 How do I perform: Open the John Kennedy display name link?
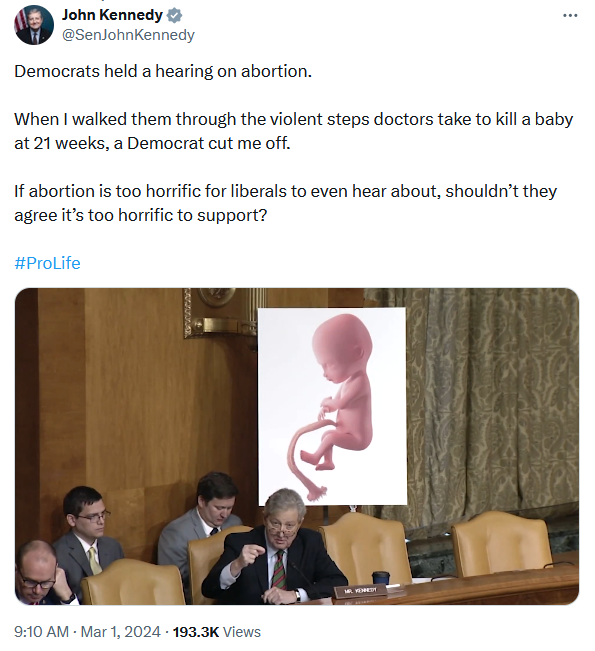[x=112, y=15]
